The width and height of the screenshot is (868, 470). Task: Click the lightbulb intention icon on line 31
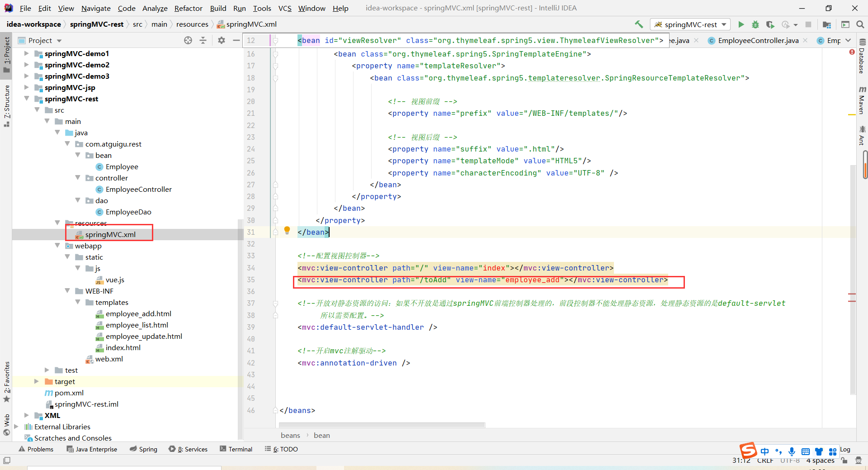point(287,231)
